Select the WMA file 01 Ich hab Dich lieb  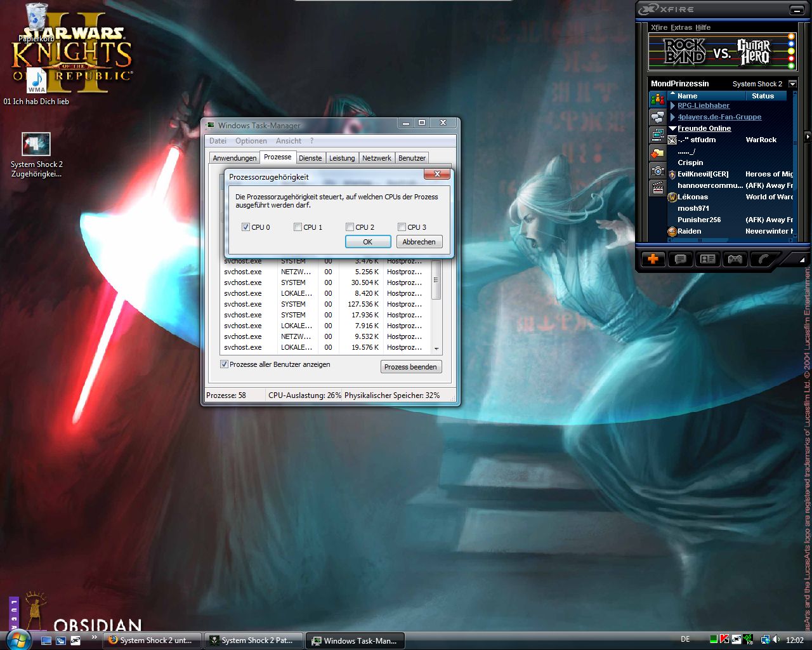pyautogui.click(x=36, y=86)
